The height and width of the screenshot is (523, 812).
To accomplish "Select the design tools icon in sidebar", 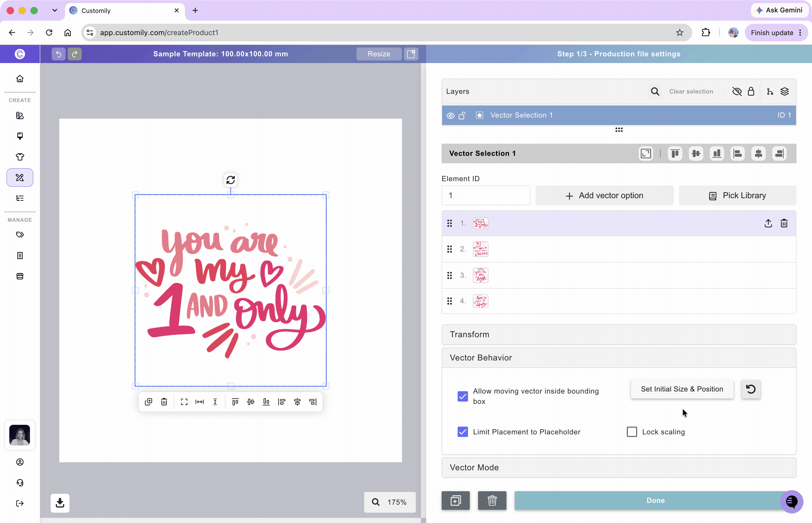I will point(20,177).
